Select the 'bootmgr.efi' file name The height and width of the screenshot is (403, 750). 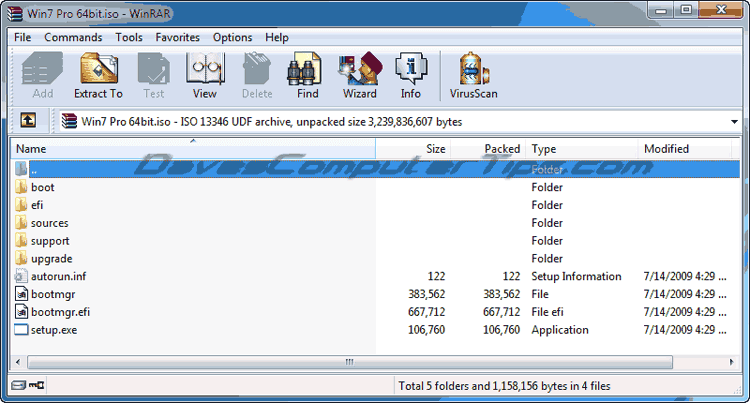[x=60, y=312]
